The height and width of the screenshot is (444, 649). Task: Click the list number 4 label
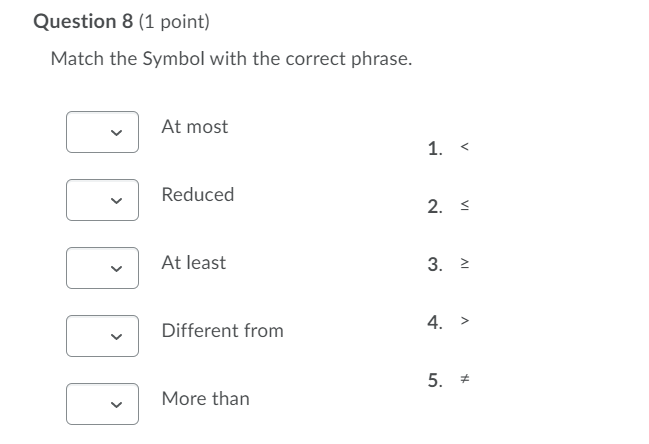click(434, 322)
